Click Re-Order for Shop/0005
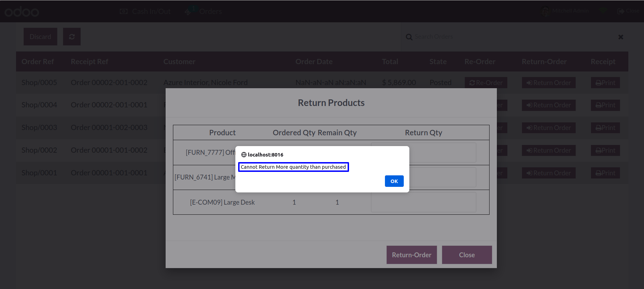The height and width of the screenshot is (289, 644). (x=486, y=83)
